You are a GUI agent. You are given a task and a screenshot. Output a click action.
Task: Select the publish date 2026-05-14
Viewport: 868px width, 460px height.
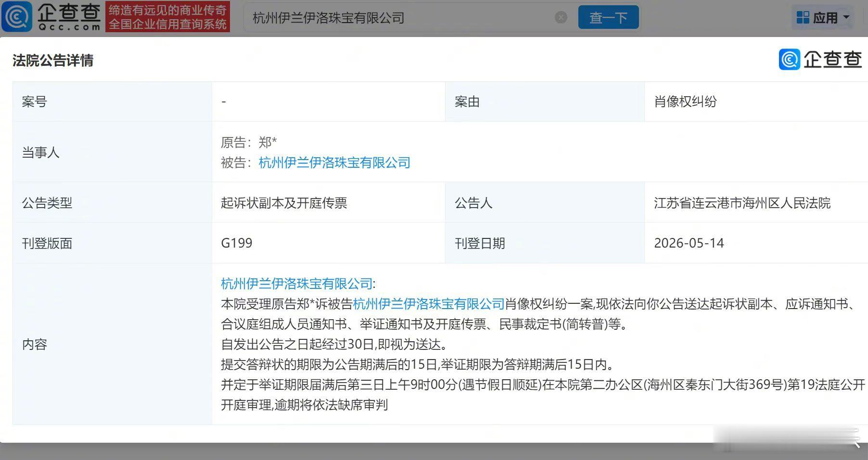pyautogui.click(x=689, y=243)
